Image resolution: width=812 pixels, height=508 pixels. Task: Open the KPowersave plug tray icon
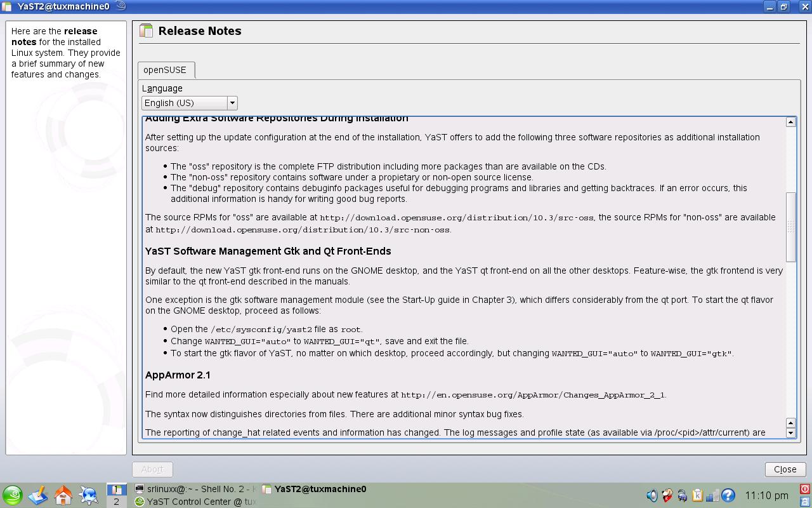[682, 495]
